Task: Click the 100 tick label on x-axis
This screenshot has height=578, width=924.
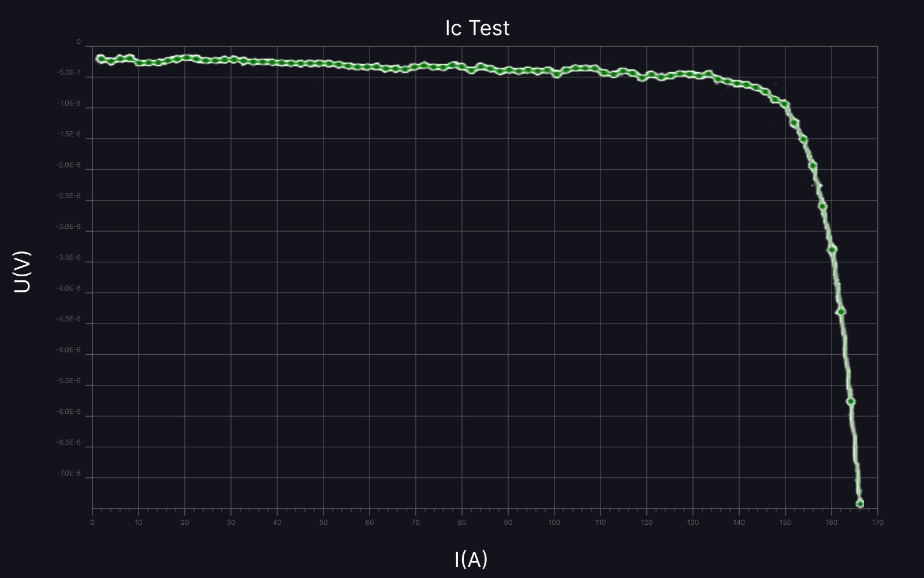Action: point(554,523)
